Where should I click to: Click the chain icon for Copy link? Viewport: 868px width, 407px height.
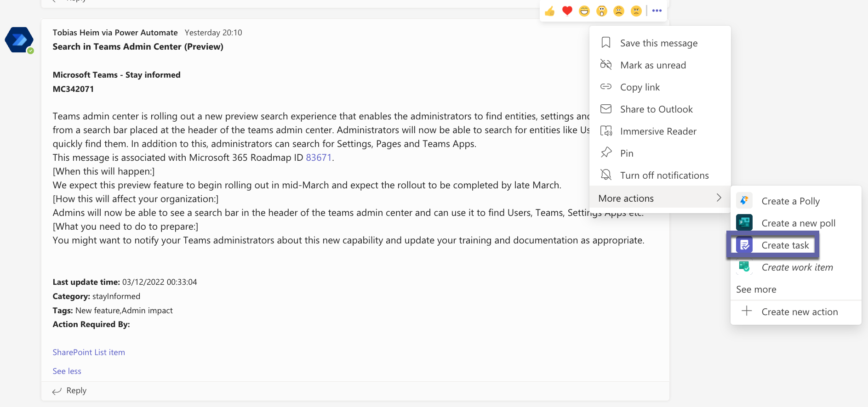pyautogui.click(x=606, y=86)
